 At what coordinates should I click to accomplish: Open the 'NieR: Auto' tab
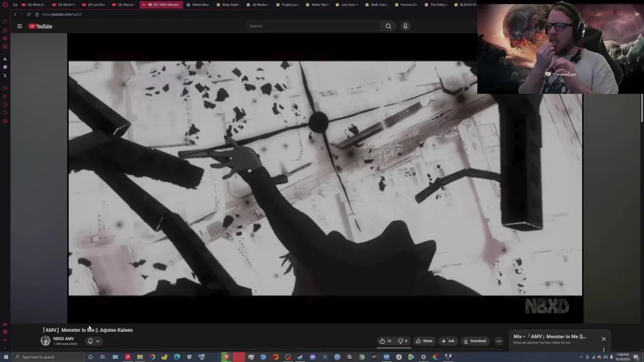(x=376, y=5)
